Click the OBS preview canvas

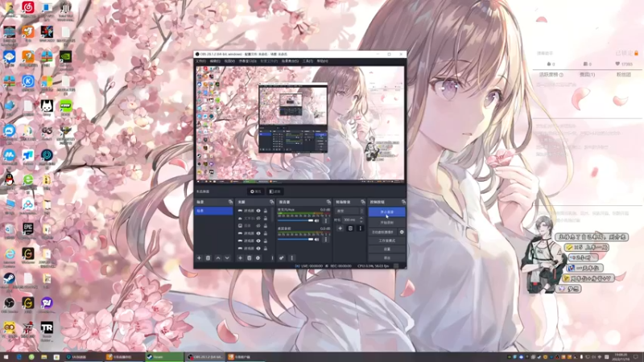[300, 123]
